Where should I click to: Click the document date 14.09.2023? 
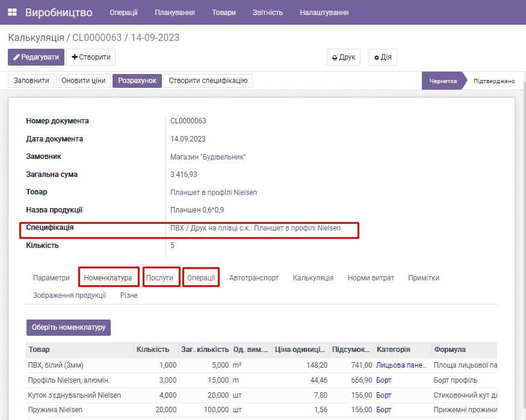tap(188, 139)
